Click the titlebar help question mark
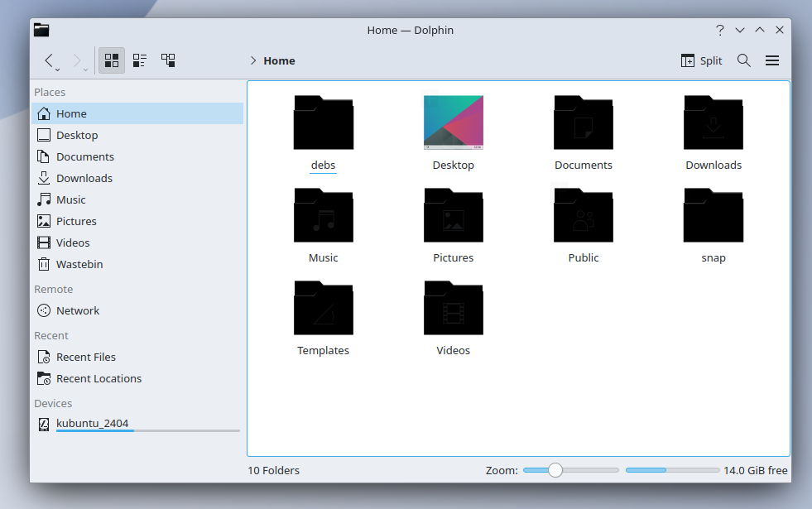The height and width of the screenshot is (509, 812). (x=720, y=30)
